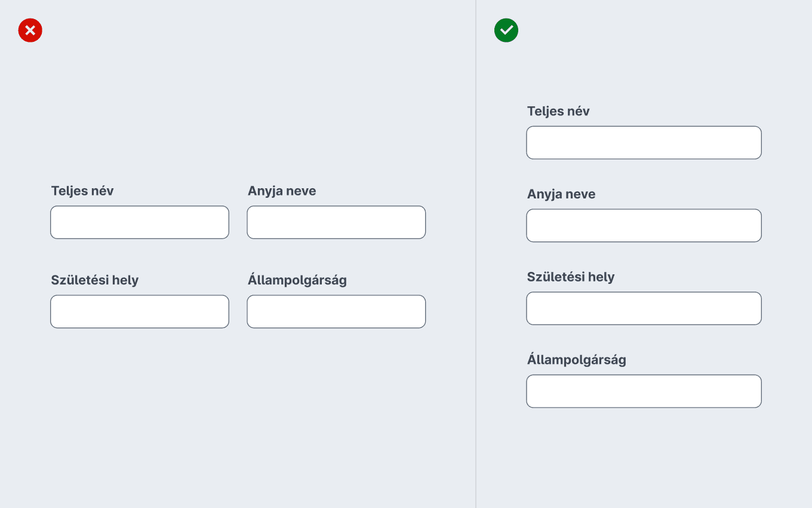
Task: Click the Állampolgárság label in two-column form
Action: pos(297,280)
